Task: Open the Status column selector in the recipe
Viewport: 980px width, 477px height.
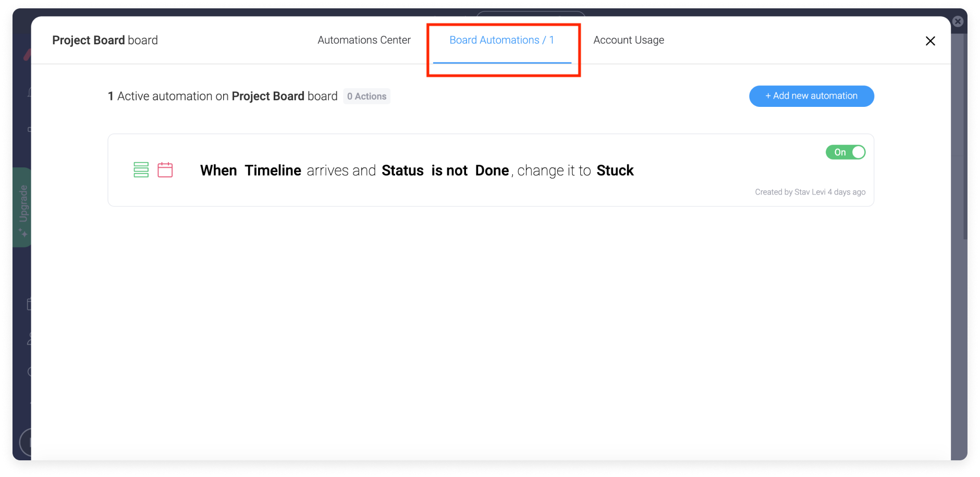Action: coord(402,170)
